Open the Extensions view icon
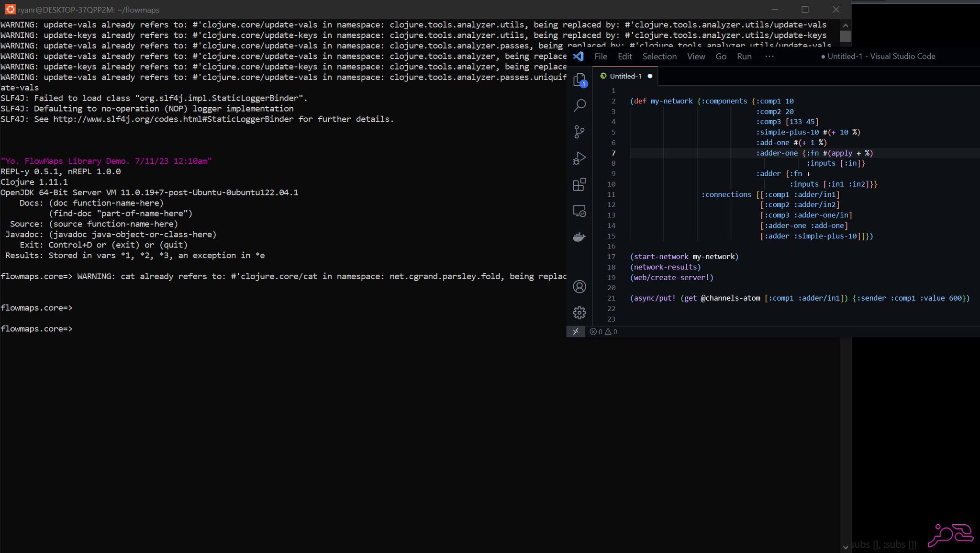980x553 pixels. pyautogui.click(x=579, y=184)
